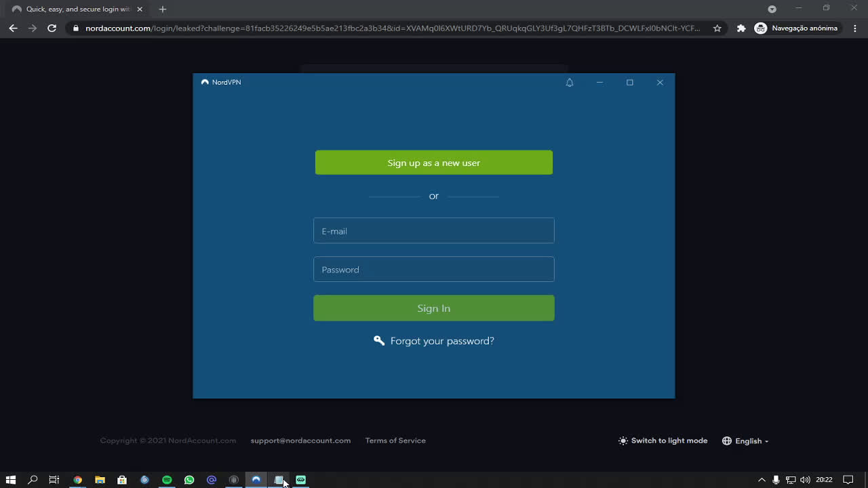Click support@nordaccount.com link
Viewport: 868px width, 488px height.
300,441
